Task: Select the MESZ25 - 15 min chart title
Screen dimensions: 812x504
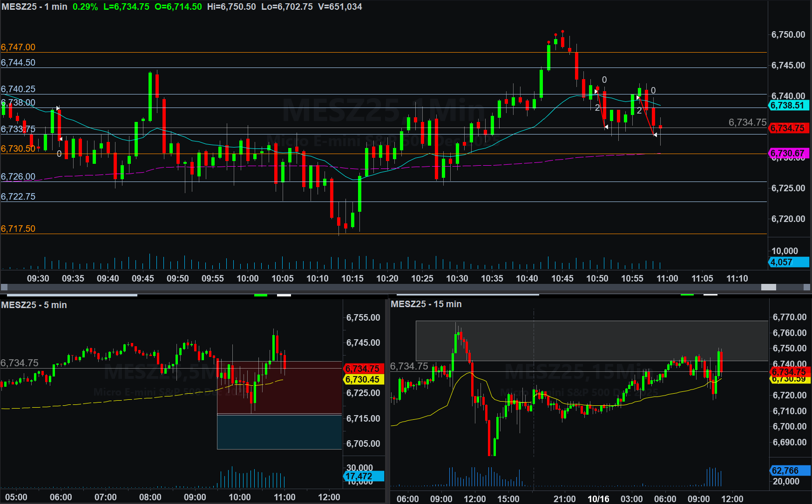Action: 426,304
